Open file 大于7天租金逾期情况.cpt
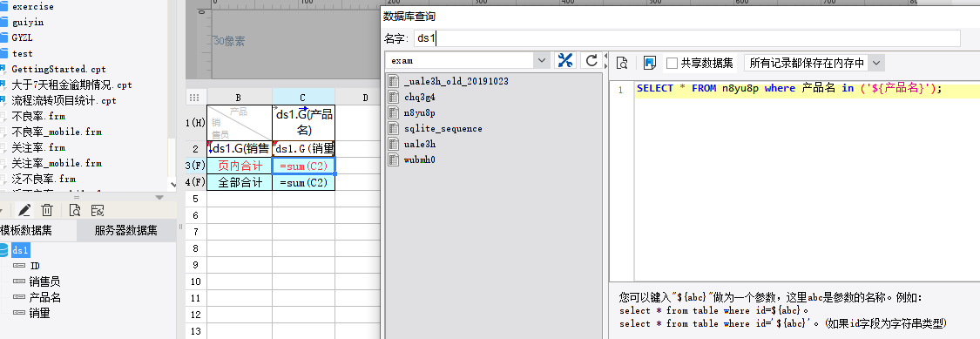The height and width of the screenshot is (339, 980). click(x=72, y=85)
